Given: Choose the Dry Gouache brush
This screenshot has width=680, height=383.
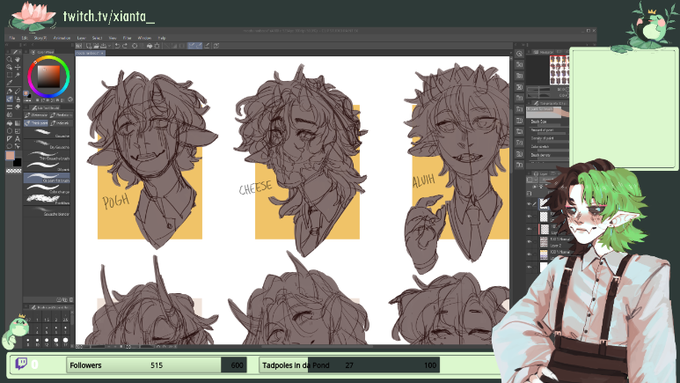Looking at the screenshot, I should 47,144.
